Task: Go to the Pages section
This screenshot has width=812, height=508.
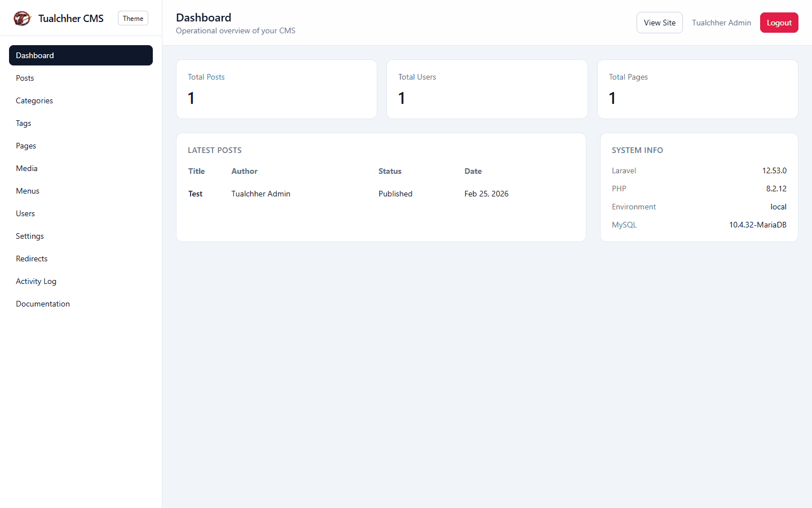Action: coord(26,146)
